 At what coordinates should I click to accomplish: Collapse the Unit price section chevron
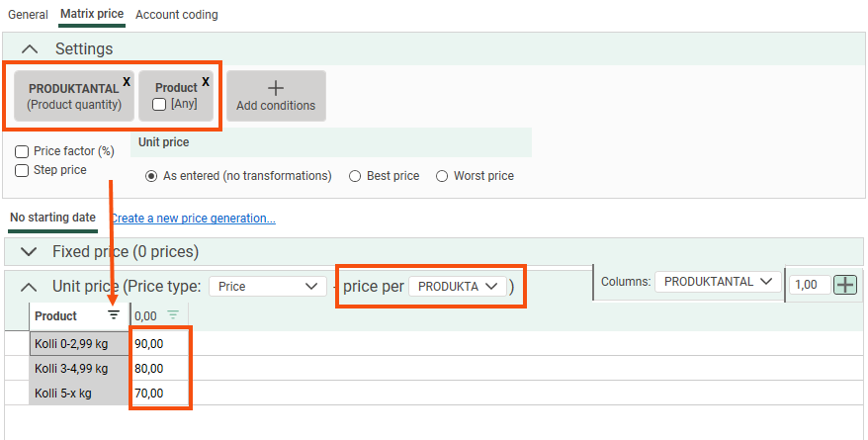[30, 287]
